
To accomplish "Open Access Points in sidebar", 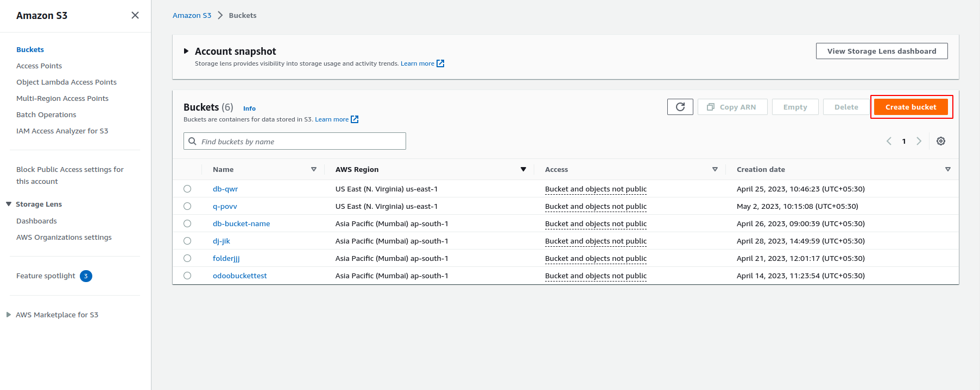I will [x=39, y=66].
